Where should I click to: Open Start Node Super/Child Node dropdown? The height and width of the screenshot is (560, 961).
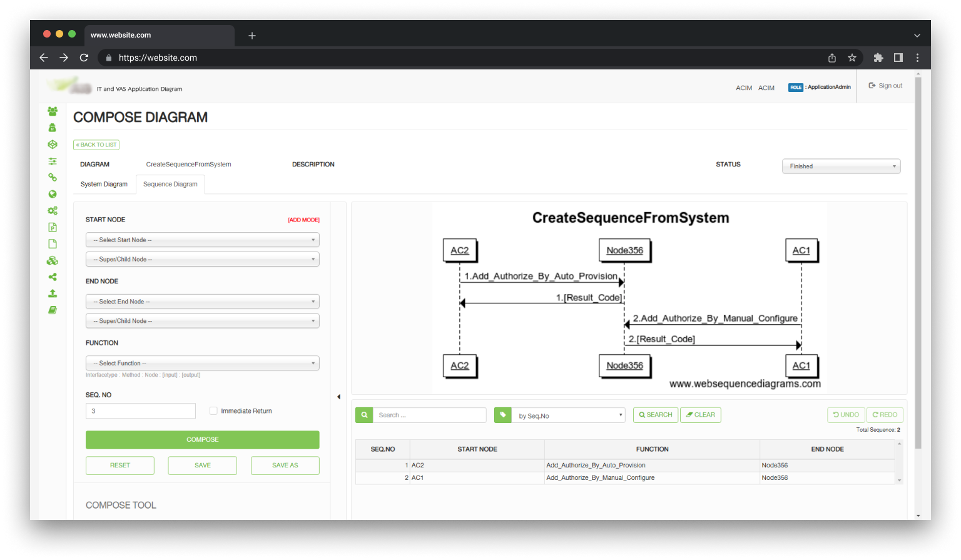[x=203, y=259]
